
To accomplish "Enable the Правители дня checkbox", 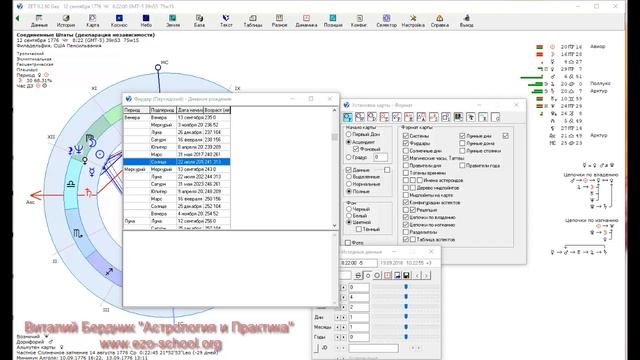I will [x=406, y=165].
